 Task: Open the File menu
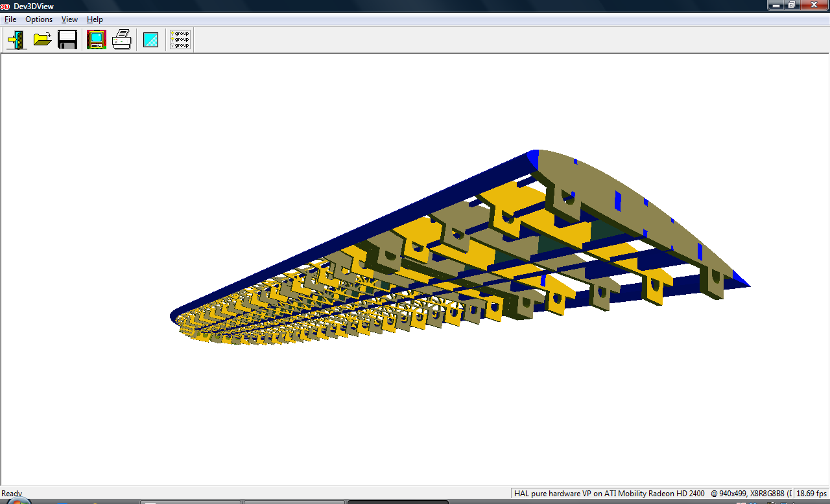coord(10,19)
